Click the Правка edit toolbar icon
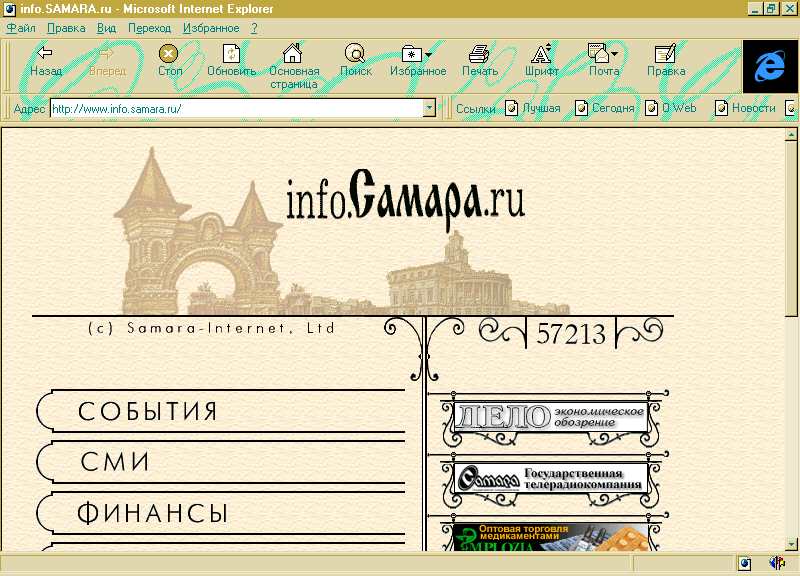800x576 pixels. pyautogui.click(x=666, y=61)
